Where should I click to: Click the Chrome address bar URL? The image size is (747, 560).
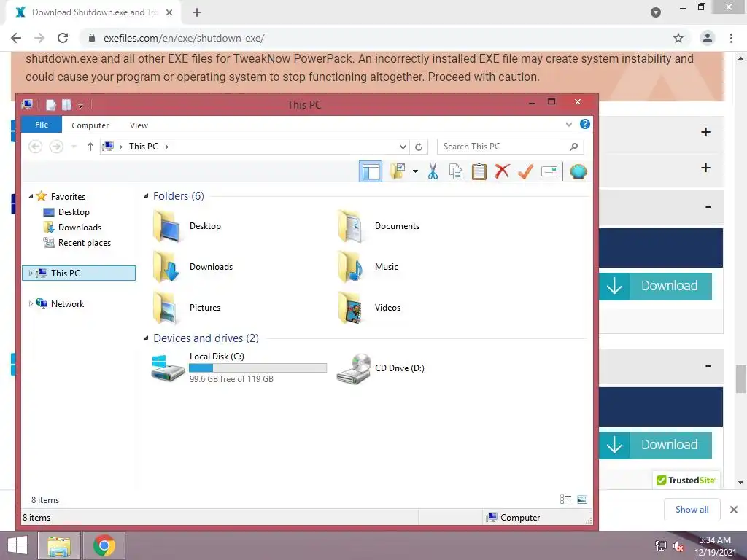pyautogui.click(x=184, y=38)
